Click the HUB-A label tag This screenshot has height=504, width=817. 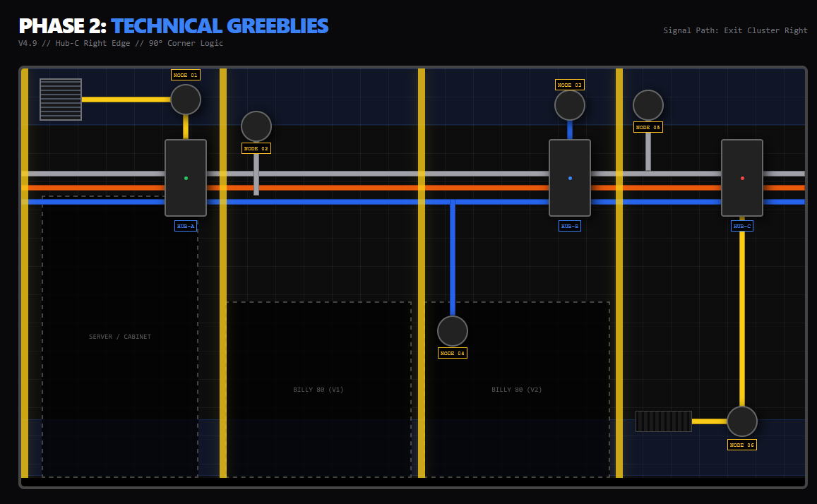point(186,226)
